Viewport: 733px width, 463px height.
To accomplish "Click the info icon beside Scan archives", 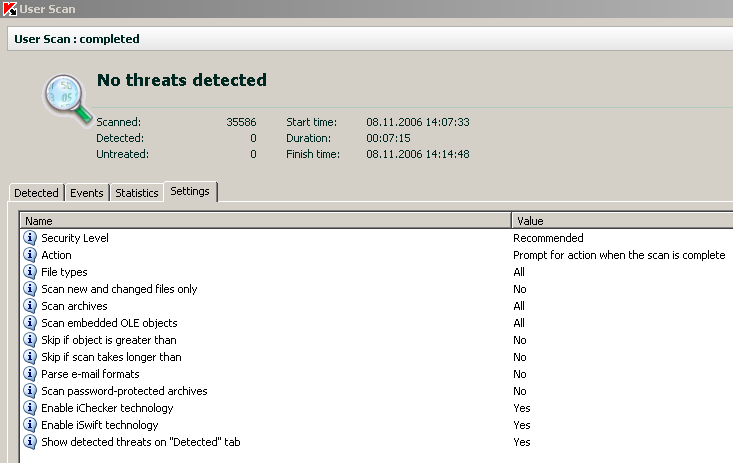I will [x=30, y=306].
